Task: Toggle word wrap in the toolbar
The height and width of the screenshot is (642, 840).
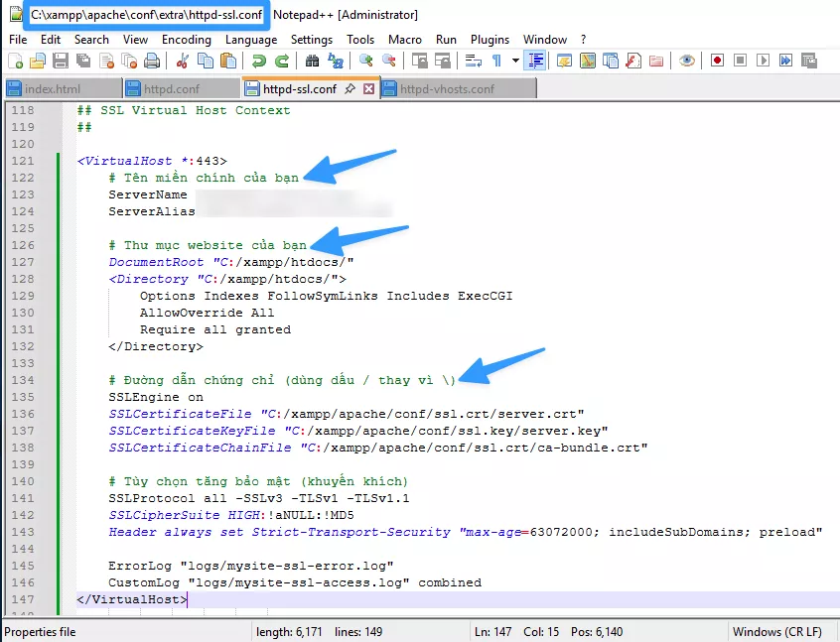Action: pyautogui.click(x=473, y=61)
